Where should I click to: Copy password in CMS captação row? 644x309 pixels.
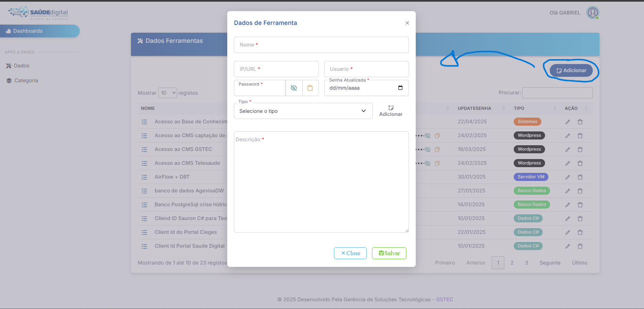click(437, 135)
